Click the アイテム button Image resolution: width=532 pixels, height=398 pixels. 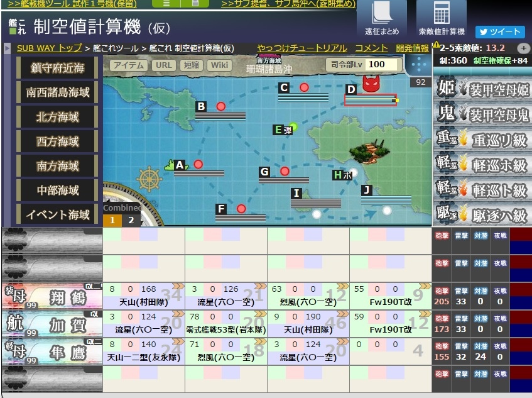[129, 65]
